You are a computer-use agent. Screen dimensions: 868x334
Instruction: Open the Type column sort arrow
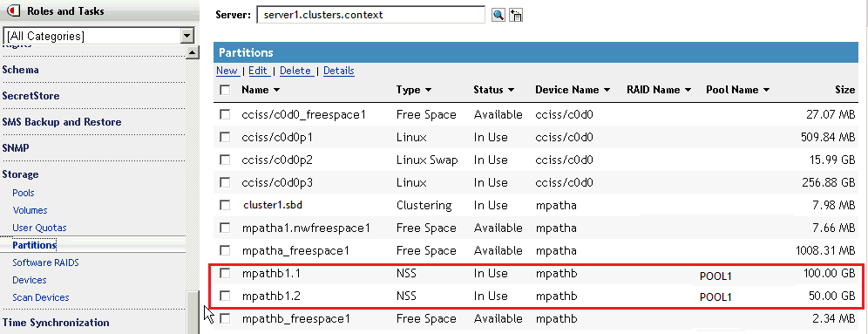[428, 90]
